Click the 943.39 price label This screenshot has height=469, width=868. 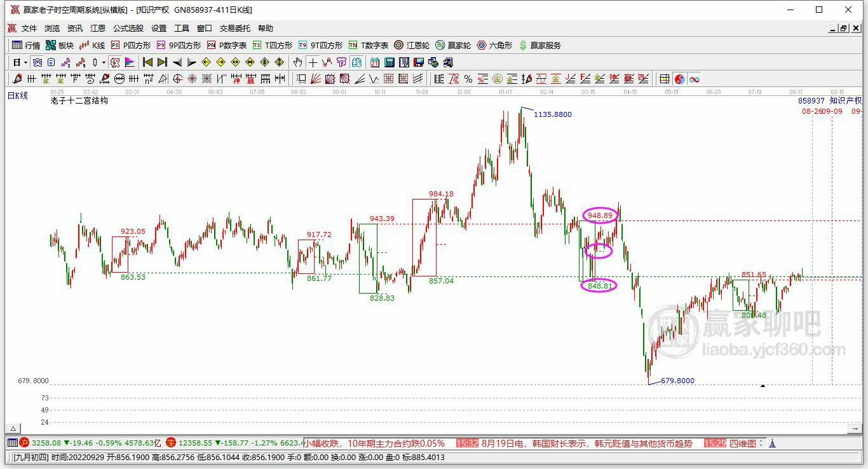point(382,219)
